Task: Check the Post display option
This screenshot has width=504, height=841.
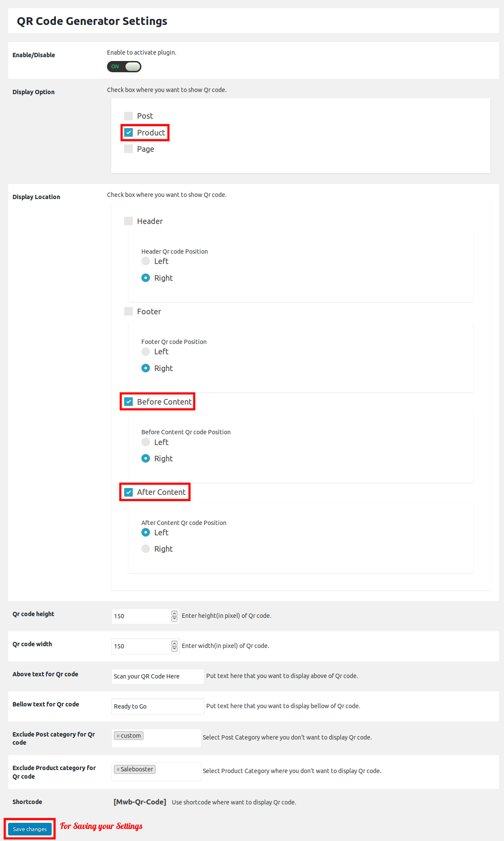Action: click(128, 116)
